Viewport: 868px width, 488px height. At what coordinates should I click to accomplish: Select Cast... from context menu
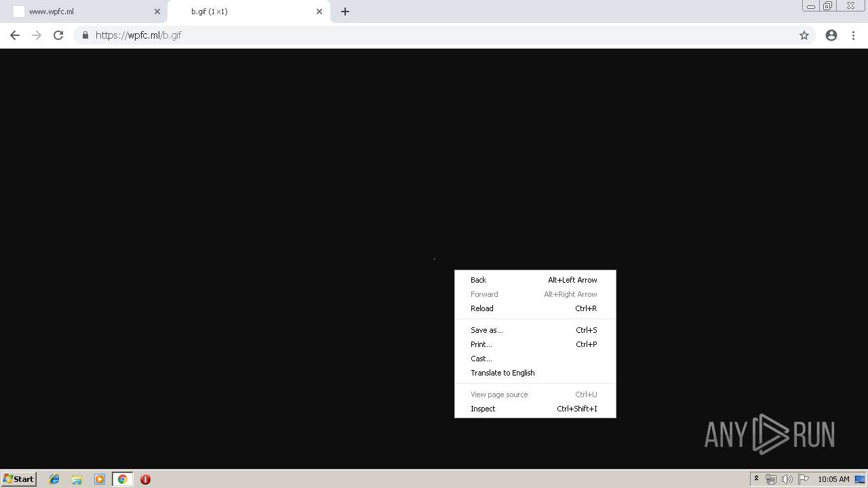click(x=535, y=359)
